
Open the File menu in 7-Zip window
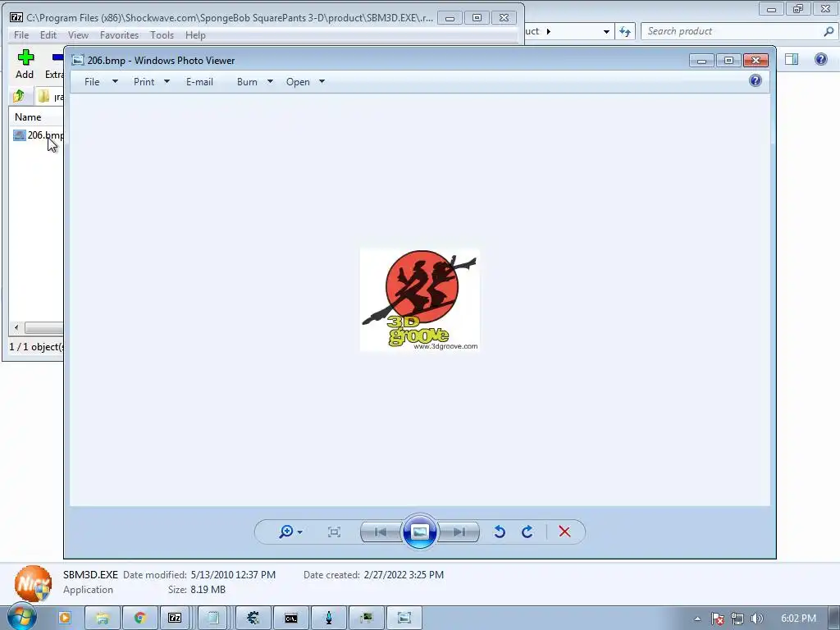pos(21,34)
